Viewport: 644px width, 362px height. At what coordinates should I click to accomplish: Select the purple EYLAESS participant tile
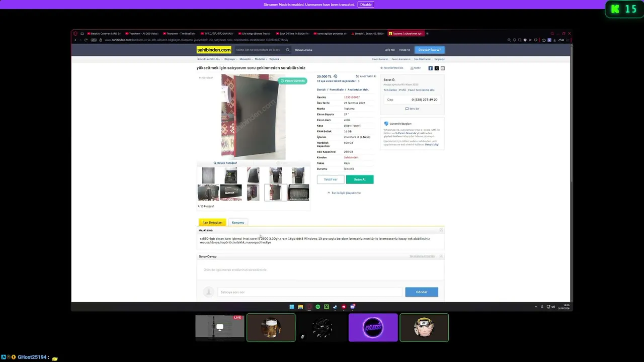click(x=373, y=328)
